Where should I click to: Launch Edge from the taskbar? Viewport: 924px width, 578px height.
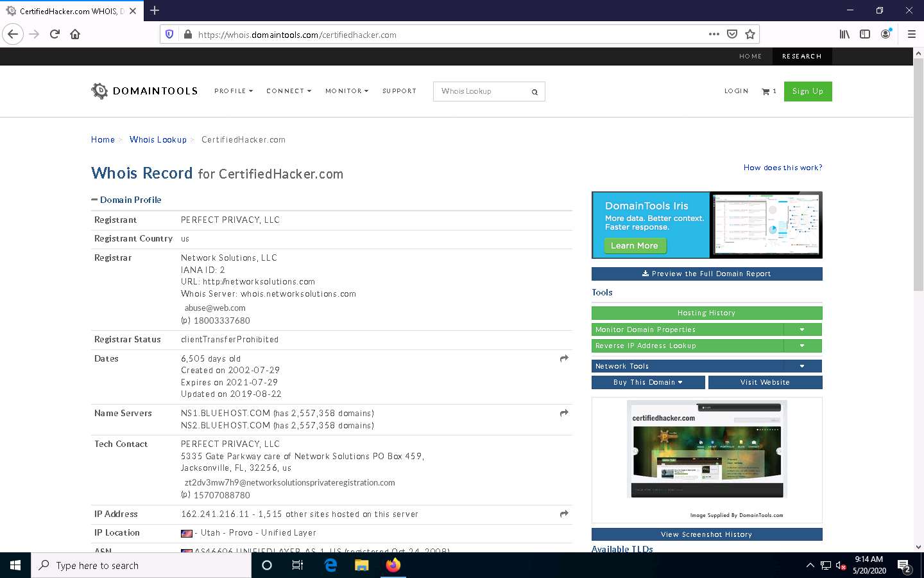point(330,565)
